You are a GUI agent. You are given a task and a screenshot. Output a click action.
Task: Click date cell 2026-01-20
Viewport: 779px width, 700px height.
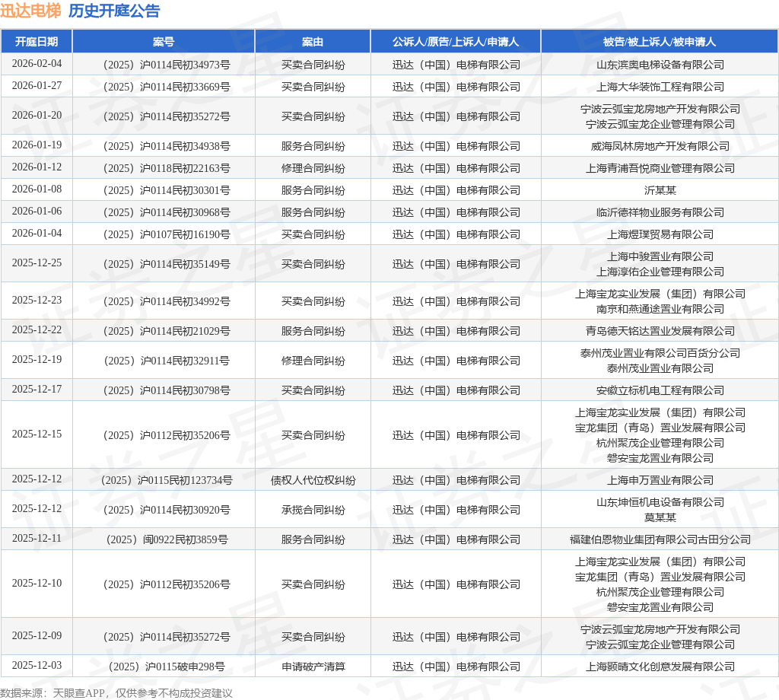click(x=37, y=115)
